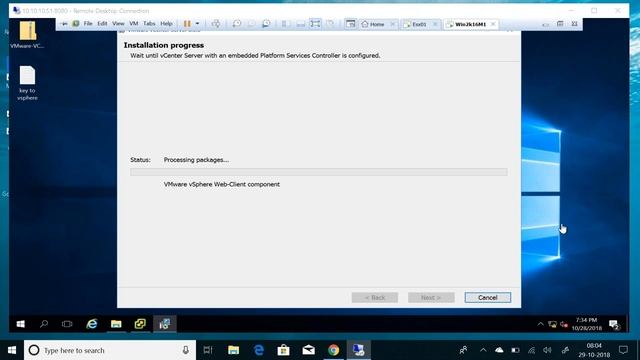Open the power options arrow beside pause
The height and width of the screenshot is (360, 640).
pyautogui.click(x=197, y=24)
